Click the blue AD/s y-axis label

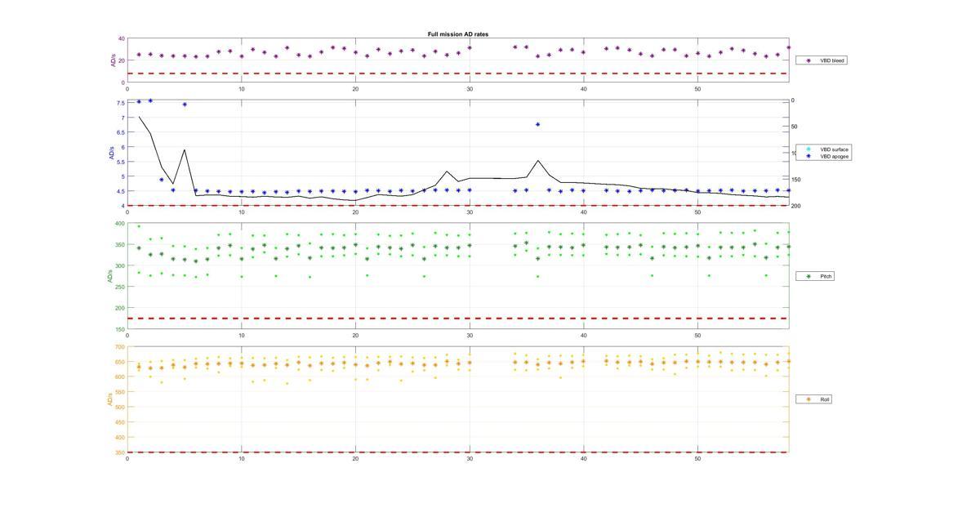click(113, 154)
